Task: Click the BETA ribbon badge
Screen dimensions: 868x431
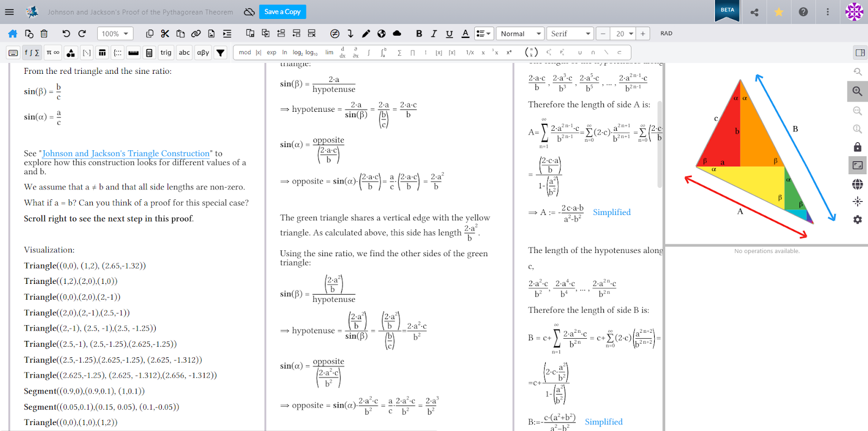Action: [x=727, y=10]
